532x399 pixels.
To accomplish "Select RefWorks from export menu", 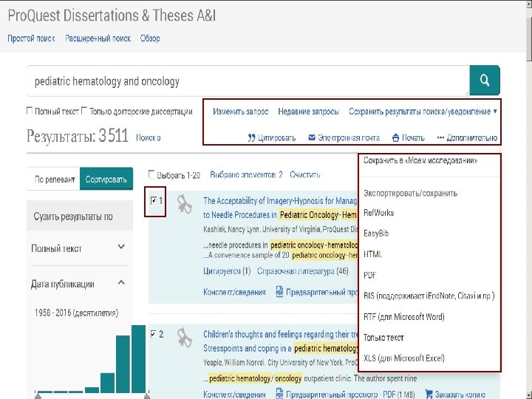I will pyautogui.click(x=378, y=213).
